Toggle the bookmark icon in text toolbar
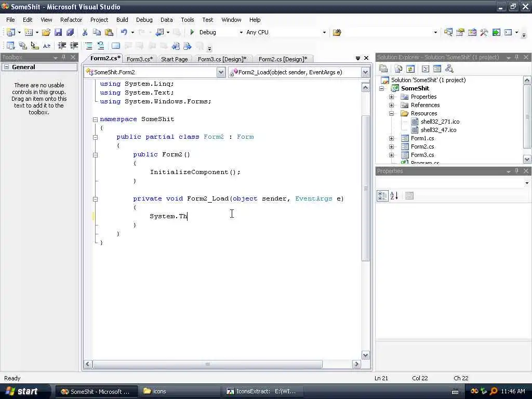The image size is (532, 399). [115, 46]
